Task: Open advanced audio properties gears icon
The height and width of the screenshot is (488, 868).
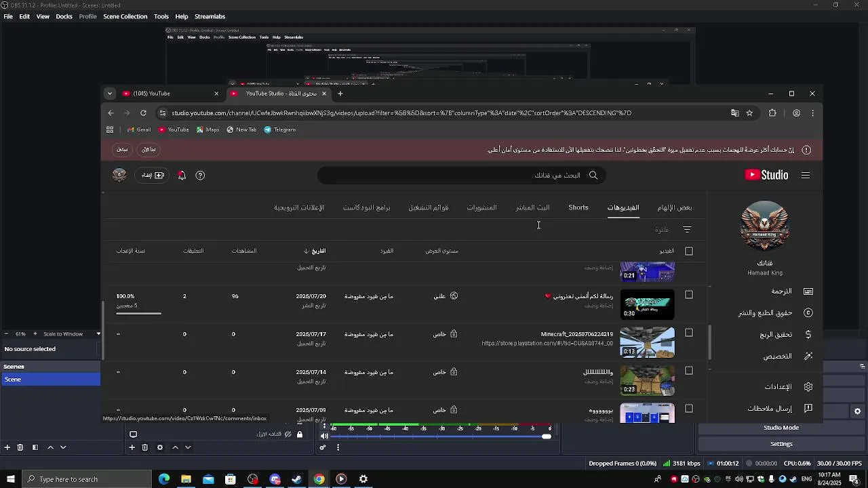Action: 323,447
